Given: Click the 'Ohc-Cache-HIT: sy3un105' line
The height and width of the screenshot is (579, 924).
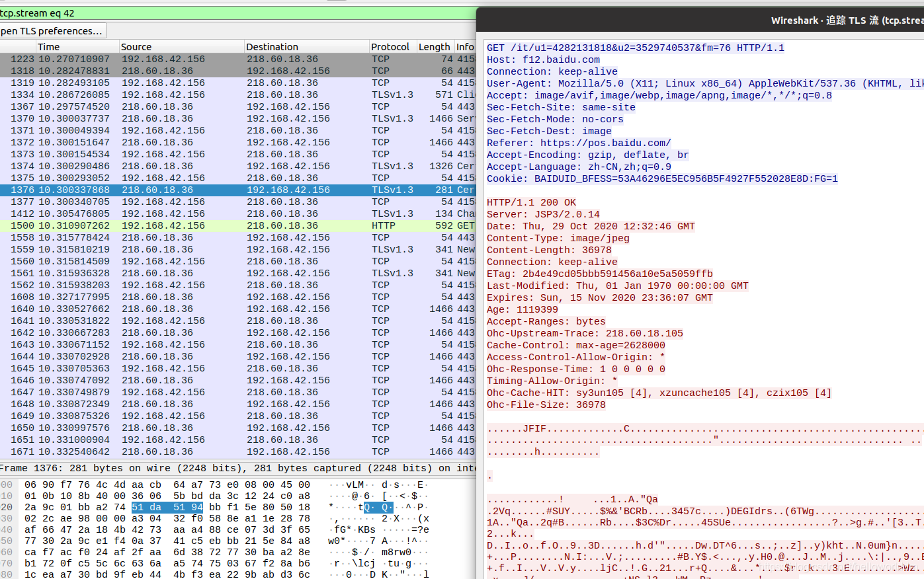Looking at the screenshot, I should pos(659,393).
